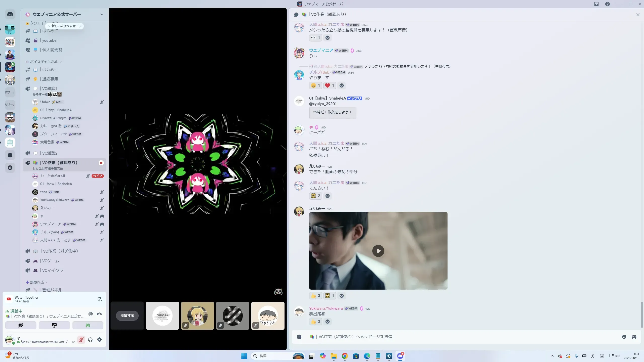Click the attach plus icon in message box

coord(299,337)
